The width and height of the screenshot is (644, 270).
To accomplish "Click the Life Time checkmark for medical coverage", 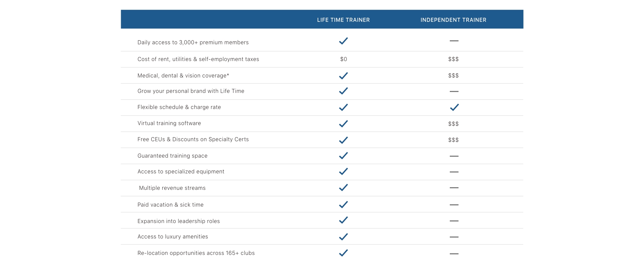I will click(343, 76).
